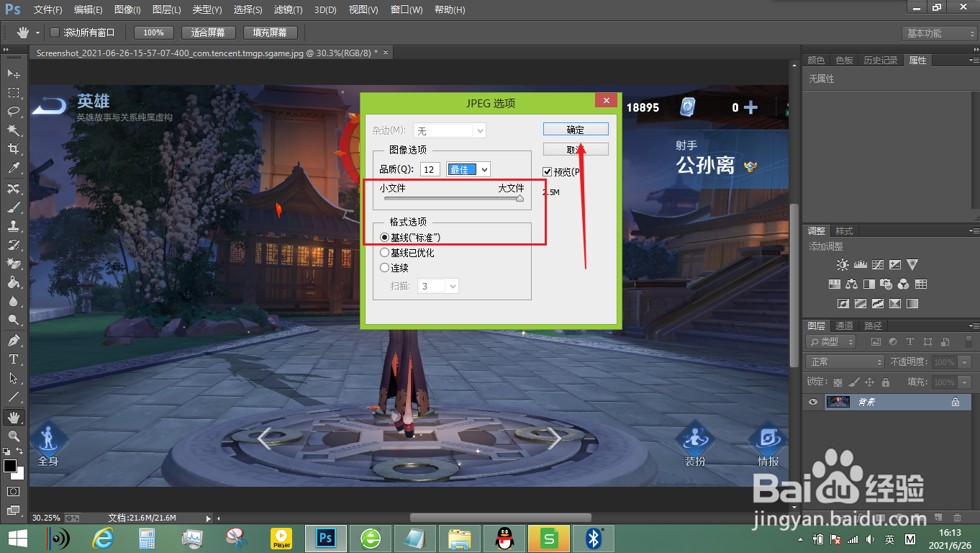Switch to the Styles (样式) tab
This screenshot has width=980, height=553.
[x=844, y=231]
